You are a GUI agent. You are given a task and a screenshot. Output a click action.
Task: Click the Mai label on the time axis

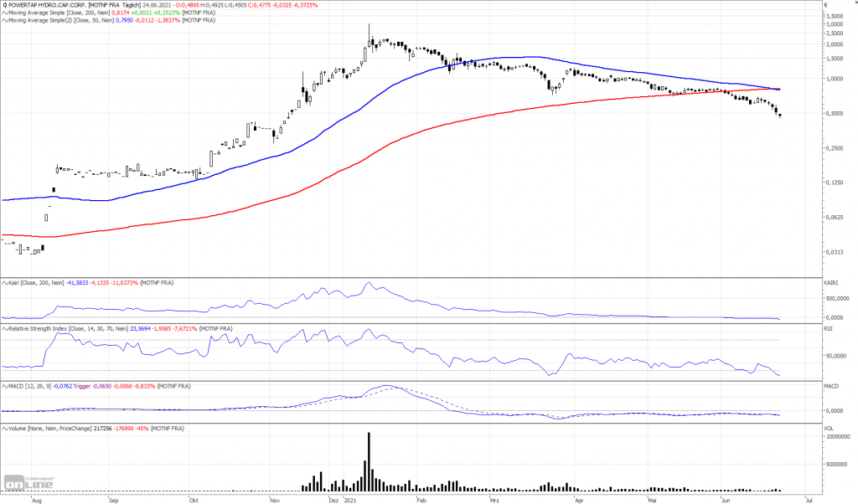[652, 500]
